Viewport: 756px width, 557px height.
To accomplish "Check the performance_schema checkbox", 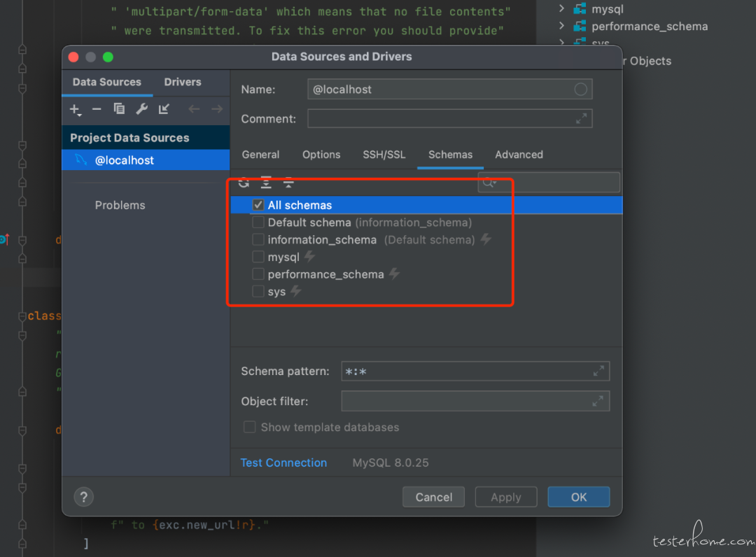I will [x=258, y=274].
